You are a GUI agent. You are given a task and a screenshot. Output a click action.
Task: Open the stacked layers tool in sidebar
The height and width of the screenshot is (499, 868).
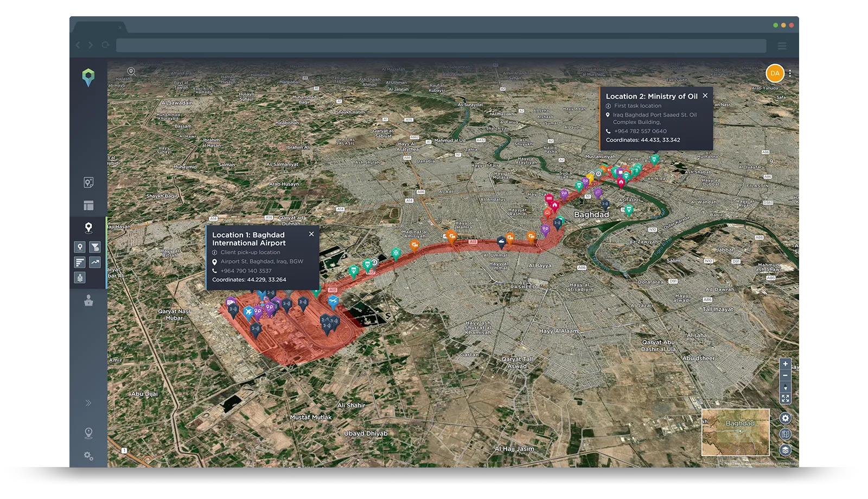[80, 278]
